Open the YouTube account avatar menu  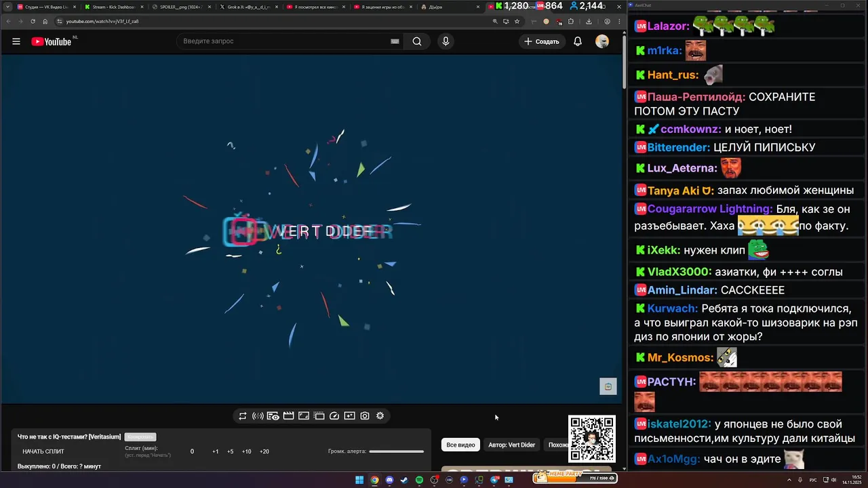point(602,41)
